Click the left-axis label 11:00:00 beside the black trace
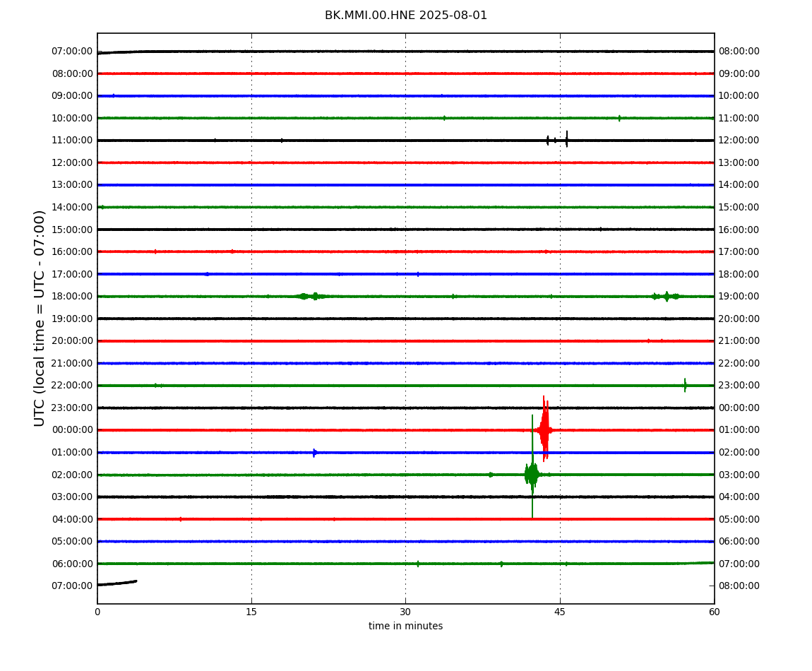The width and height of the screenshot is (812, 671). click(73, 141)
